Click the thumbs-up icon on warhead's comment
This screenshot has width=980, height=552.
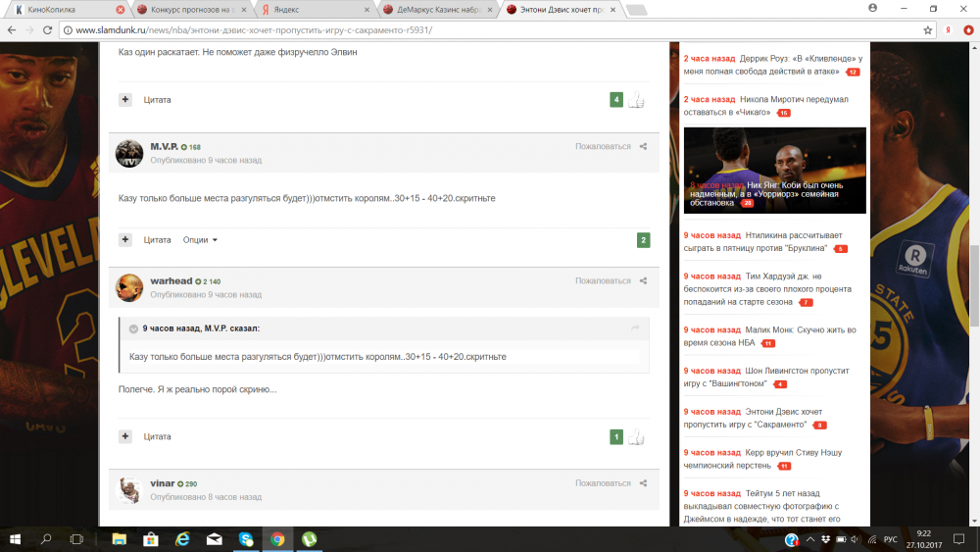[x=636, y=437]
